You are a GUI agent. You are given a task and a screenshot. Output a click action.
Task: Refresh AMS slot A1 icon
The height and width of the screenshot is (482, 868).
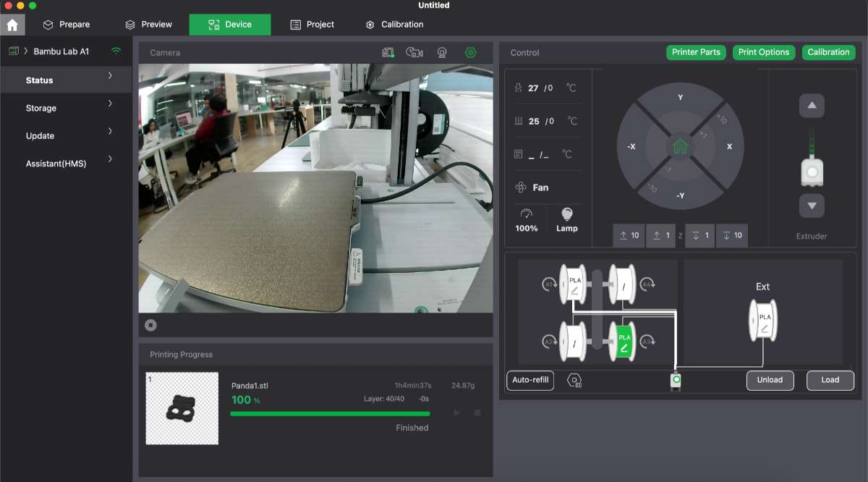click(x=548, y=285)
